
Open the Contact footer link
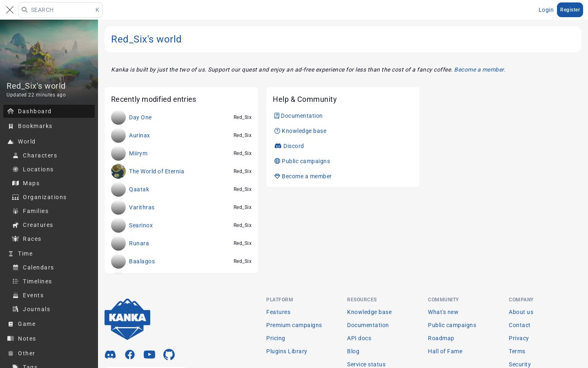[519, 325]
